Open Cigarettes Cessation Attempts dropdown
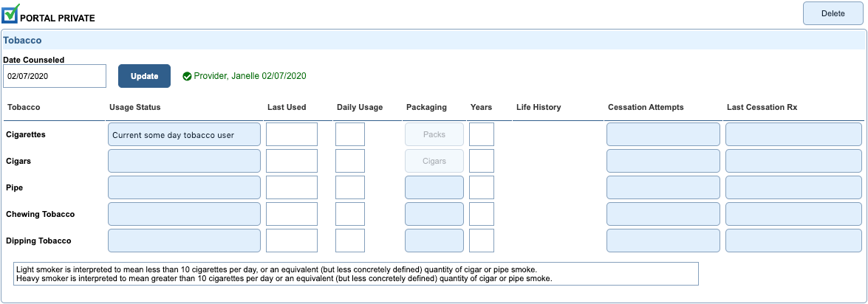Screen dimensions: 868x304 663,135
